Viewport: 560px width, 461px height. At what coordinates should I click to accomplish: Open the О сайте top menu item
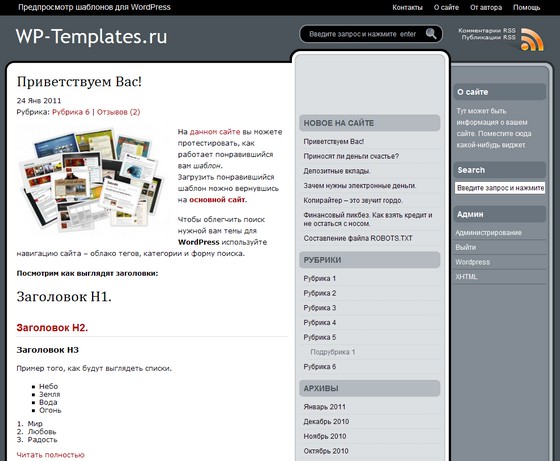[x=446, y=7]
